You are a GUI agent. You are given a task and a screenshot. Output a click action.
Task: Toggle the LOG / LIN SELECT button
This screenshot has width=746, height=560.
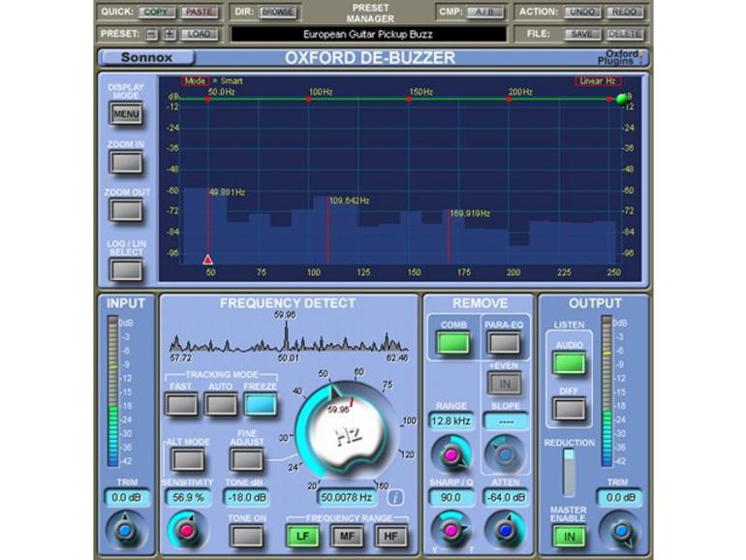126,270
